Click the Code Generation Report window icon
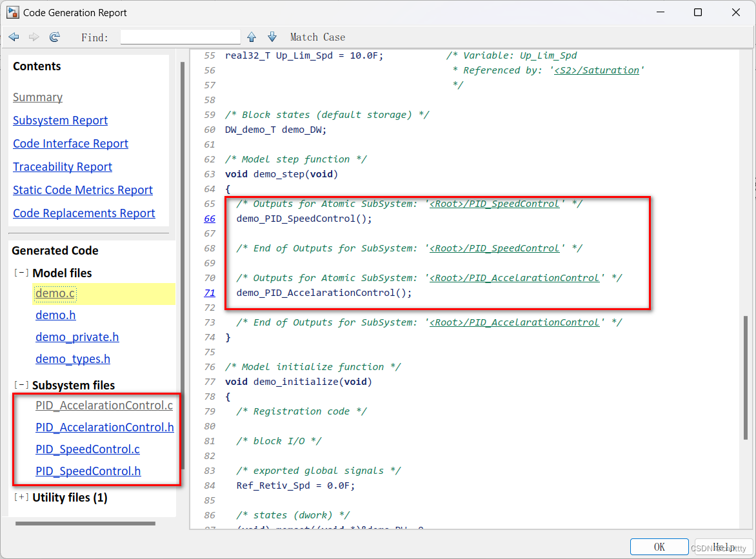The height and width of the screenshot is (559, 756). 12,12
